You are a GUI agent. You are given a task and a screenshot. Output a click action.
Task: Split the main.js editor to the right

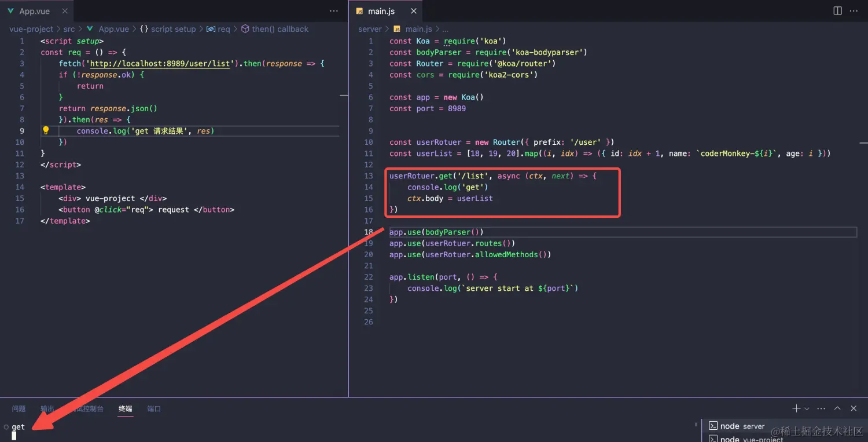point(837,11)
